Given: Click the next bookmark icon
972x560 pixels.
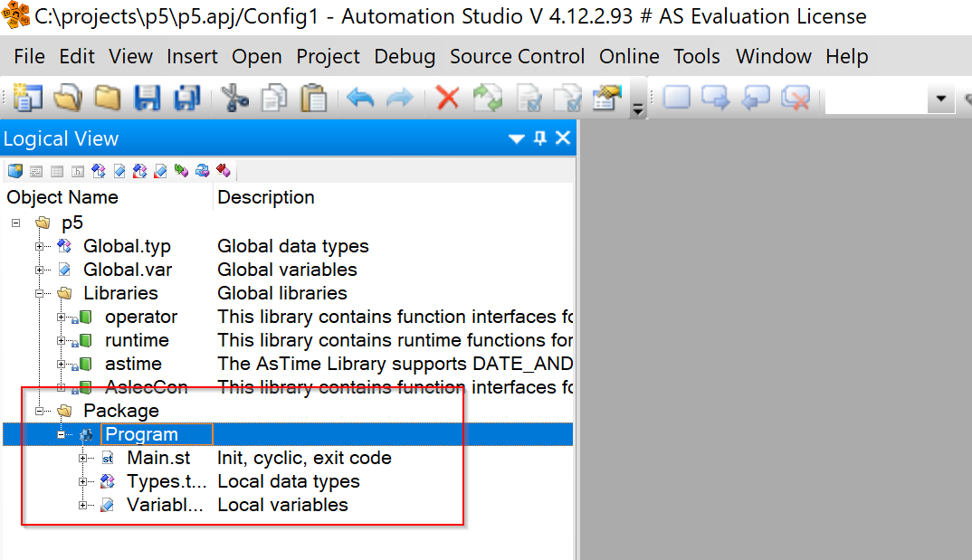Looking at the screenshot, I should pos(716,98).
